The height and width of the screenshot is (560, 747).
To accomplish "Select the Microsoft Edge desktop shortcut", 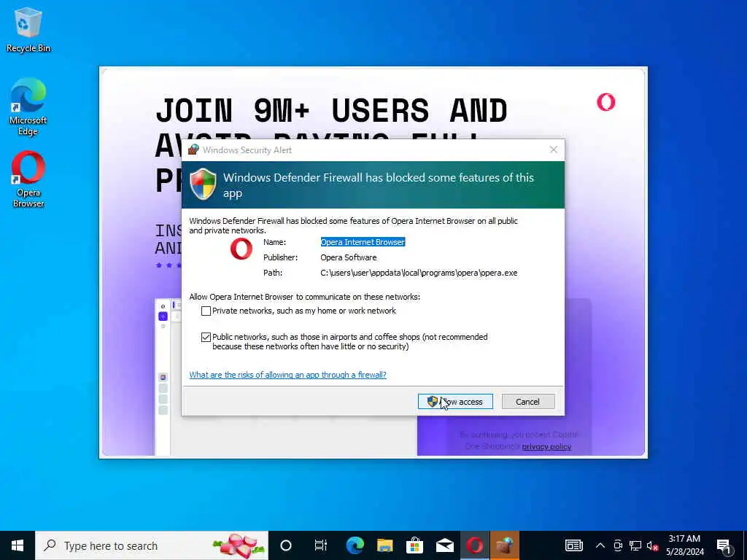I will pyautogui.click(x=28, y=106).
